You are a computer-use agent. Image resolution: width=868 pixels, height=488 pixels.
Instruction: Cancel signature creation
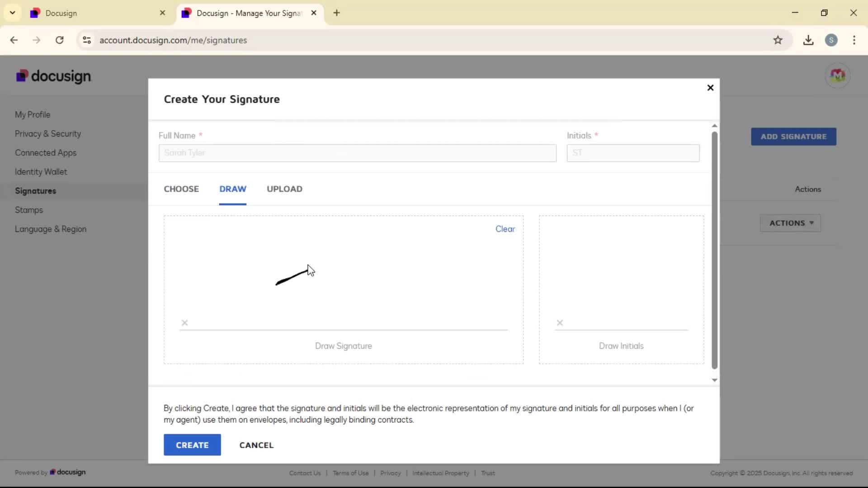tap(256, 445)
